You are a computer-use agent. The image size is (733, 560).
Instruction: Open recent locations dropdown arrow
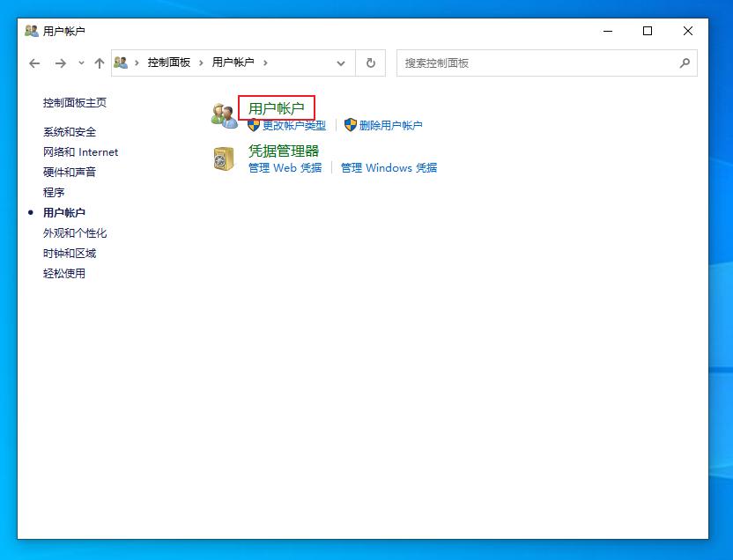coord(81,63)
